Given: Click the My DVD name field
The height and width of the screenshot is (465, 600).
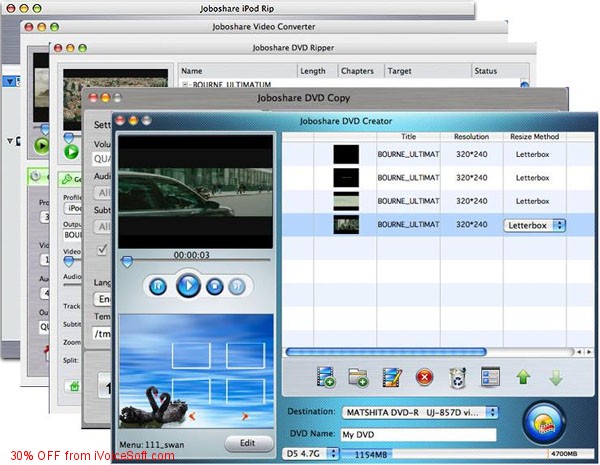Looking at the screenshot, I should click(x=418, y=435).
